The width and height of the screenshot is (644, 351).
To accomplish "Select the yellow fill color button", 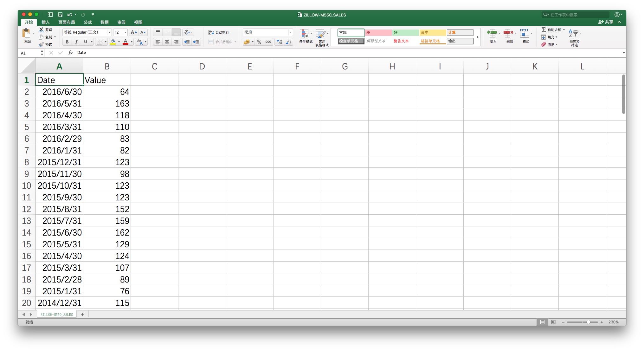I will coord(113,42).
